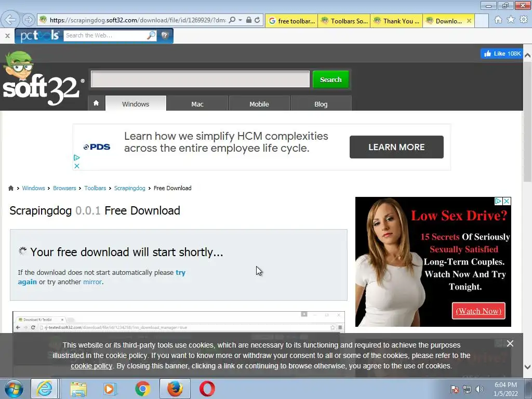
Task: Go forward with the browser forward arrow
Action: point(29,20)
